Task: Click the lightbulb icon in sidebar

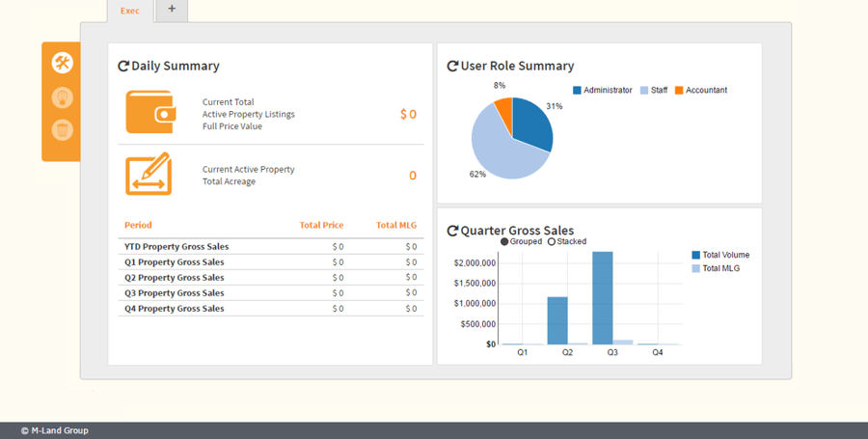Action: pyautogui.click(x=62, y=96)
